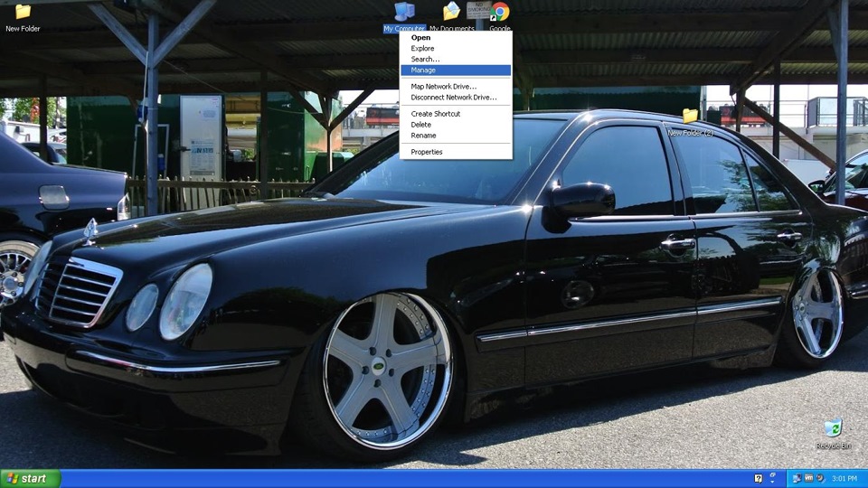868x488 pixels.
Task: Click the VMware Tools tray icon
Action: pyautogui.click(x=808, y=478)
